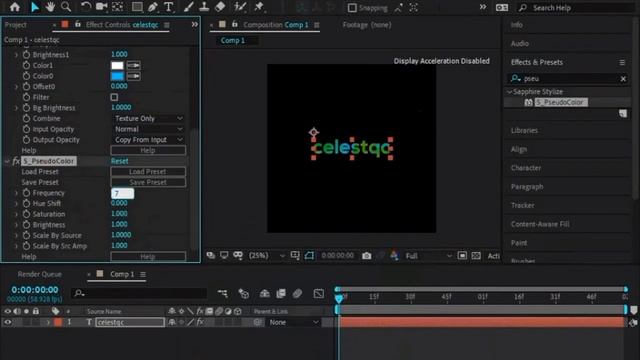Toggle Frequency stopwatch keyframing
This screenshot has width=640, height=360.
pyautogui.click(x=27, y=193)
